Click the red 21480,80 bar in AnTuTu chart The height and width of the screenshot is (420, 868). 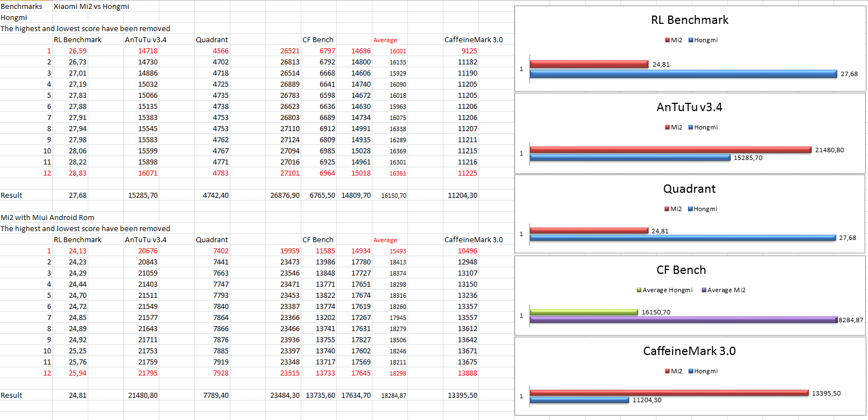coord(670,150)
